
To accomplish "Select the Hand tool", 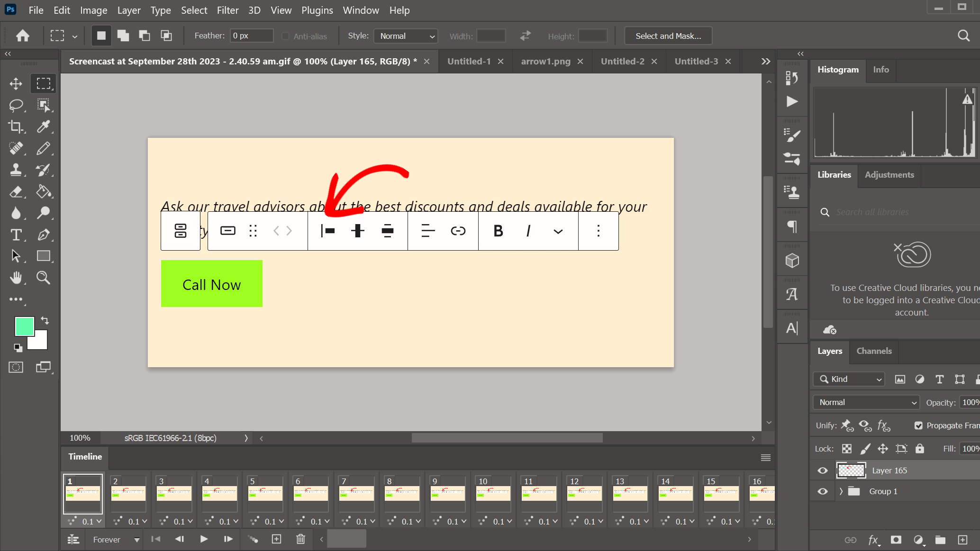I will pyautogui.click(x=16, y=278).
